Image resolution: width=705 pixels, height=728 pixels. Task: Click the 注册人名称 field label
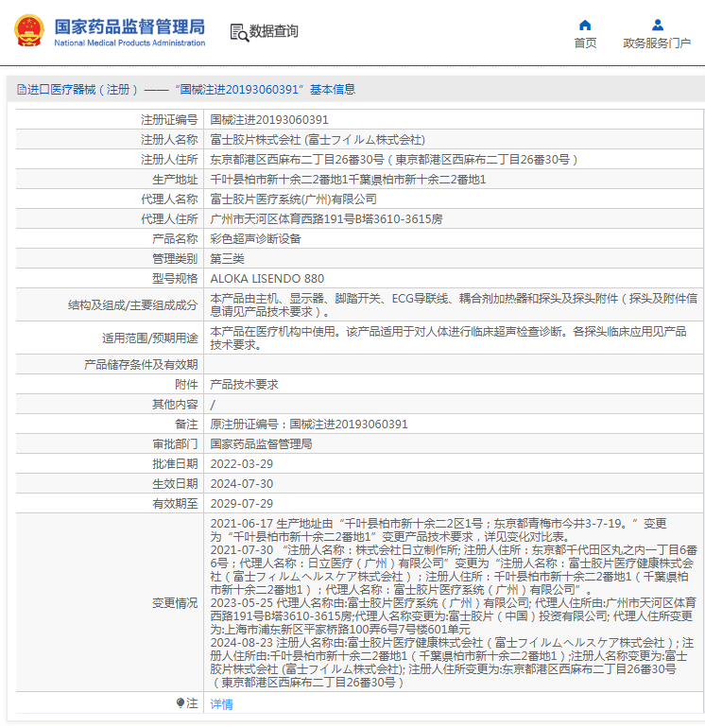point(169,140)
